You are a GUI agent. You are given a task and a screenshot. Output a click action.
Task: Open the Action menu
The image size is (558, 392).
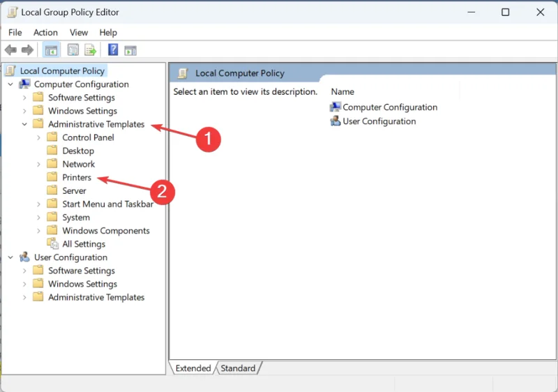(45, 32)
